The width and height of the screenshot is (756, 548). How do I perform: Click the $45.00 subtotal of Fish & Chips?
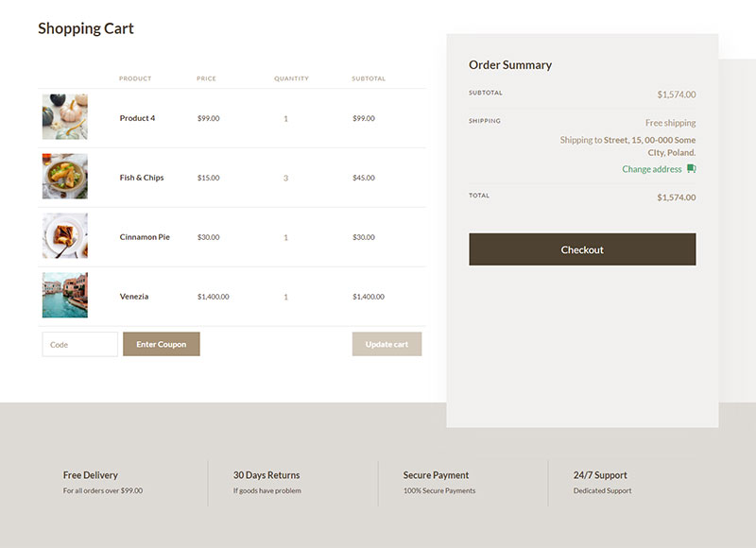tap(364, 178)
